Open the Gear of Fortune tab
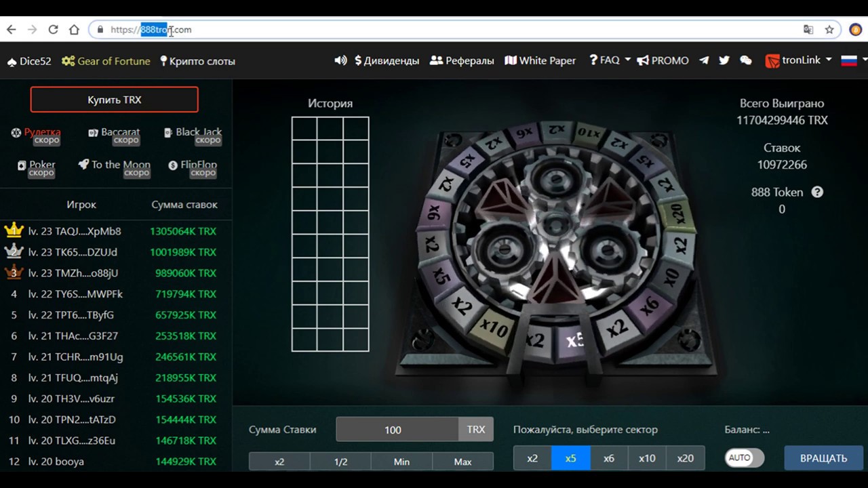This screenshot has height=488, width=868. pos(106,61)
